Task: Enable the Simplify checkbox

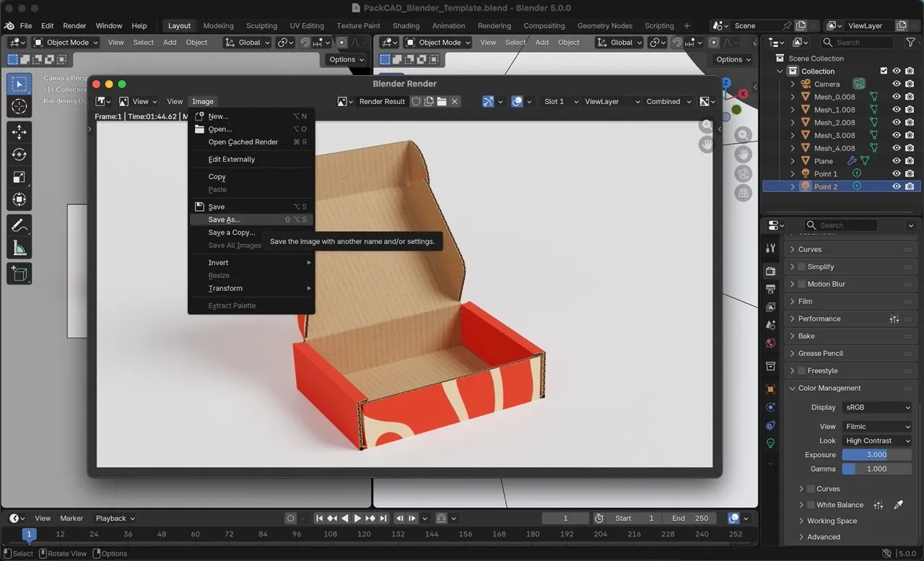Action: coord(801,266)
